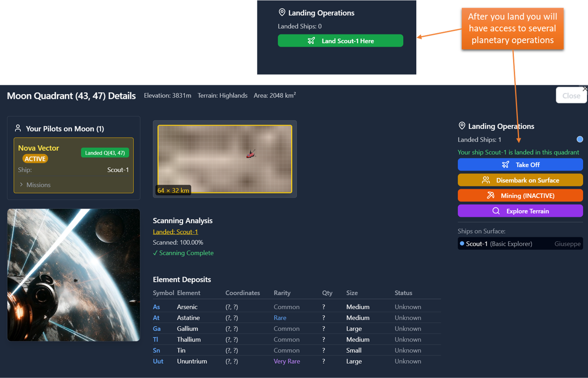Image resolution: width=588 pixels, height=378 pixels.
Task: Click the plane icon on Land Scout-1 Here
Action: point(311,41)
